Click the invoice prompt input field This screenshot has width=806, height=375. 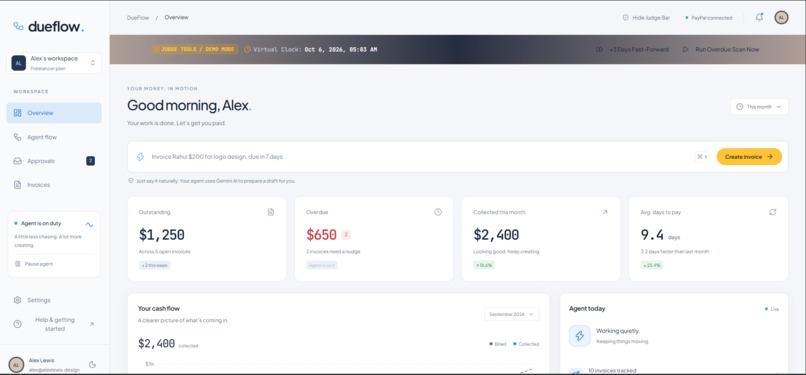419,157
